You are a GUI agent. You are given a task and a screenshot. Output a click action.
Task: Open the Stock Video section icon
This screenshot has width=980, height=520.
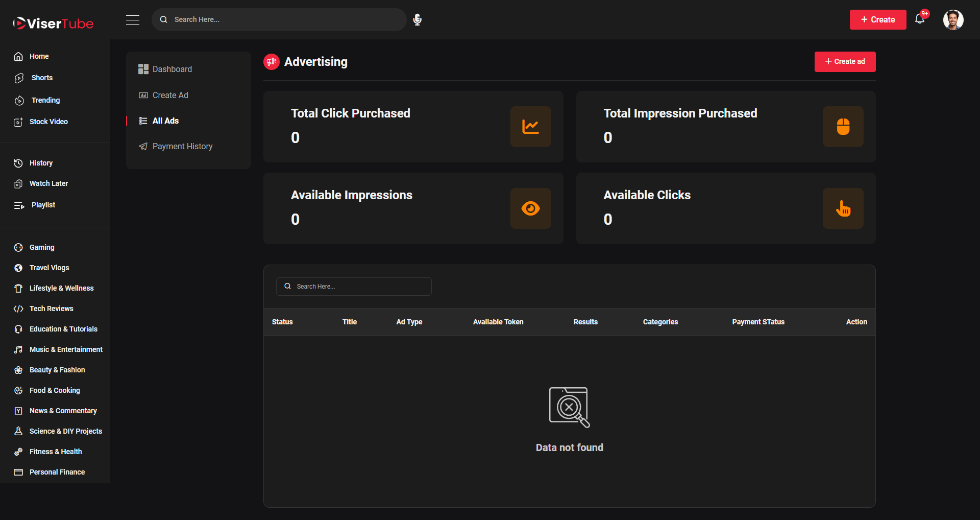pyautogui.click(x=19, y=122)
